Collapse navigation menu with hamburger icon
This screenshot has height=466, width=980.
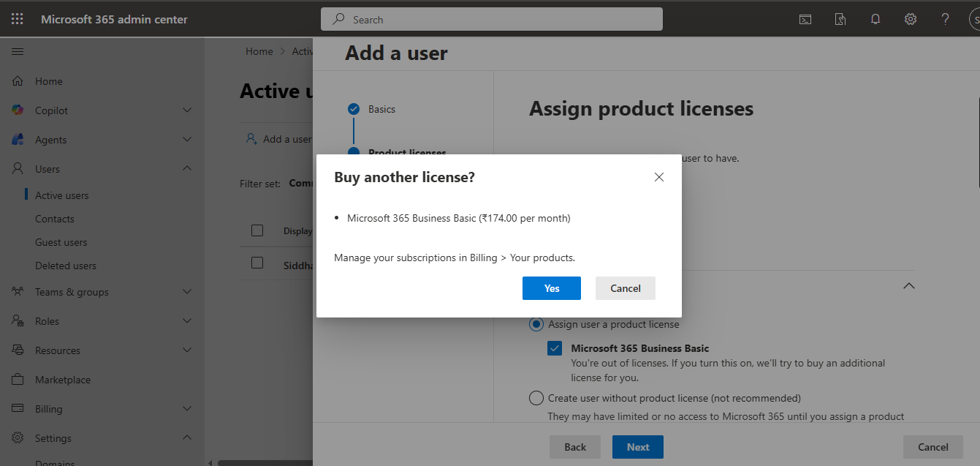coord(18,52)
